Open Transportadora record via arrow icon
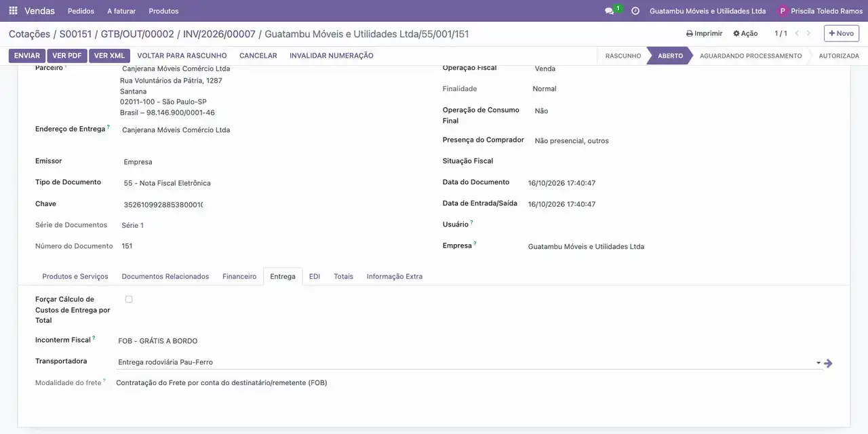868x434 pixels. [828, 363]
